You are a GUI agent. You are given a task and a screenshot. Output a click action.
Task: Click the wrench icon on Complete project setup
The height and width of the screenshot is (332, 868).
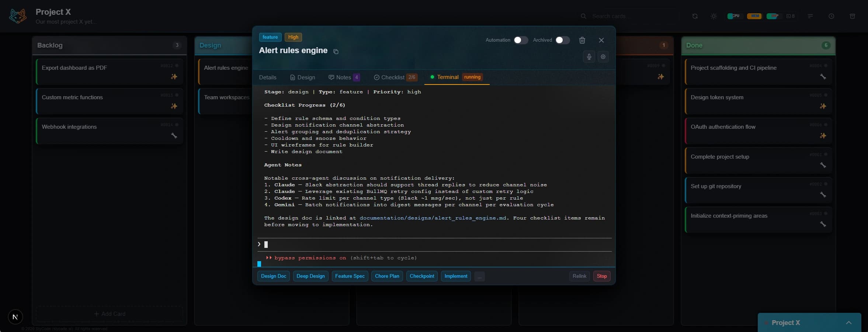tap(823, 165)
